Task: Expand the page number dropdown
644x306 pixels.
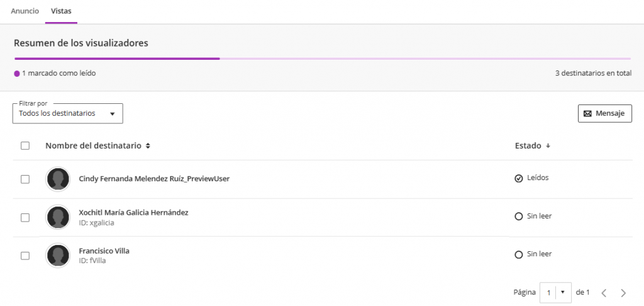Action: click(x=555, y=292)
